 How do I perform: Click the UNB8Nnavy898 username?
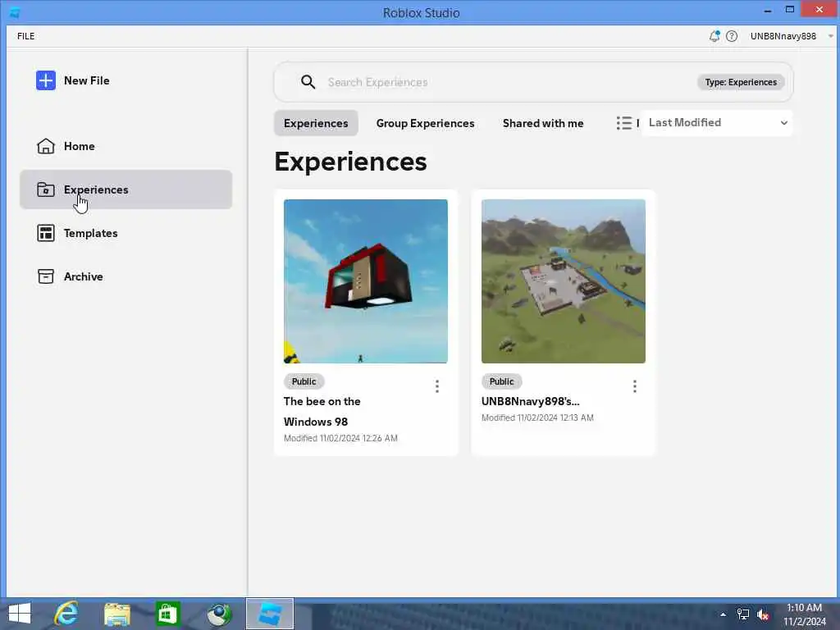coord(783,36)
